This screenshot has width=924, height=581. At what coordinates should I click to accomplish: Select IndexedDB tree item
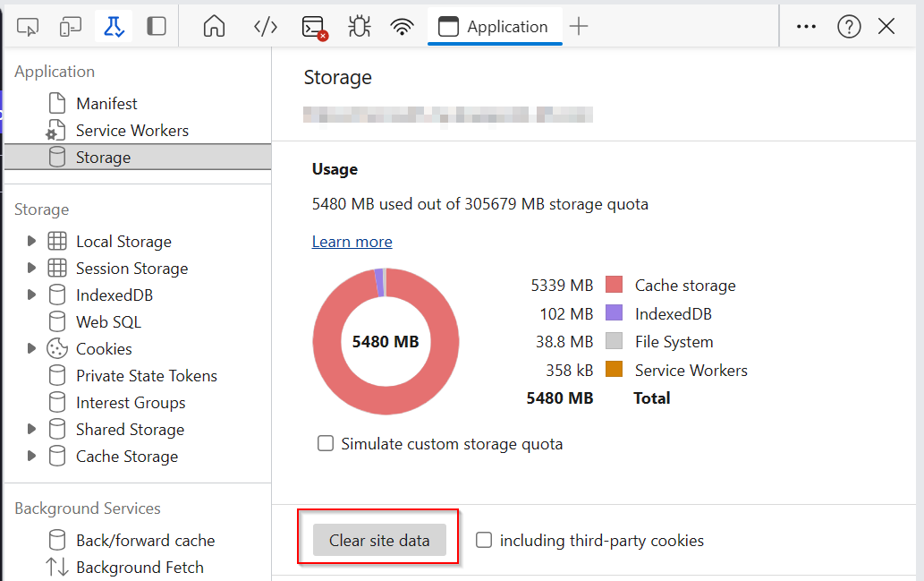pyautogui.click(x=114, y=295)
